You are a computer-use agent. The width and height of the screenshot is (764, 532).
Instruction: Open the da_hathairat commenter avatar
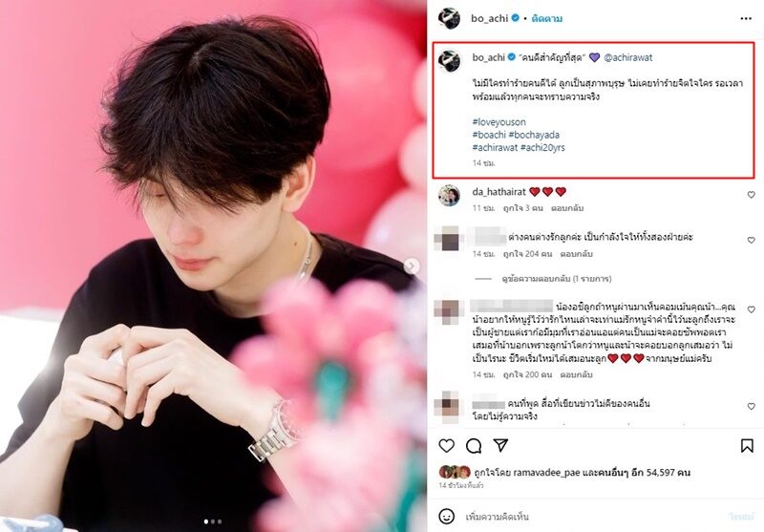[449, 196]
